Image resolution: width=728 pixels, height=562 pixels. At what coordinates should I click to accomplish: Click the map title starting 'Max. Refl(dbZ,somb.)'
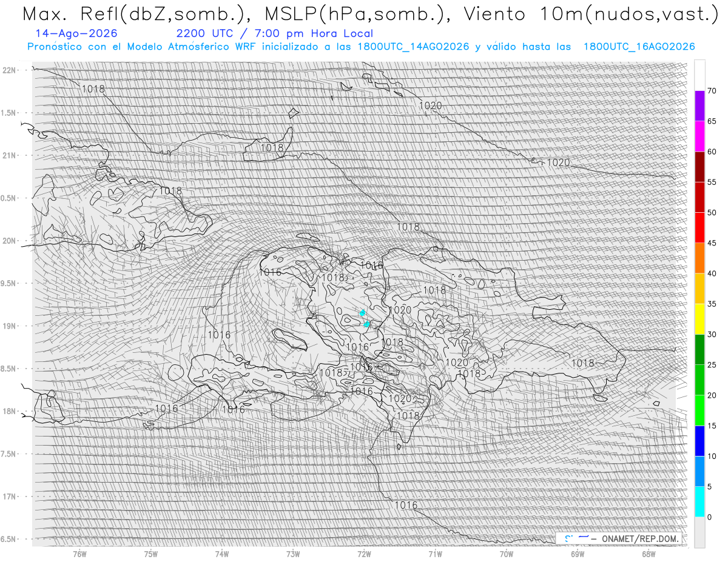pos(369,13)
